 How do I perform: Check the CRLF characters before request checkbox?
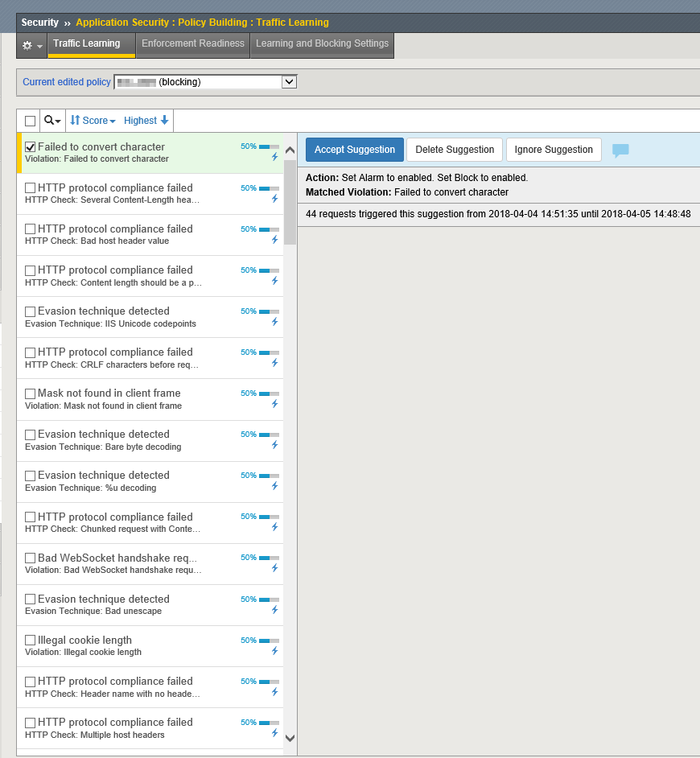click(30, 352)
